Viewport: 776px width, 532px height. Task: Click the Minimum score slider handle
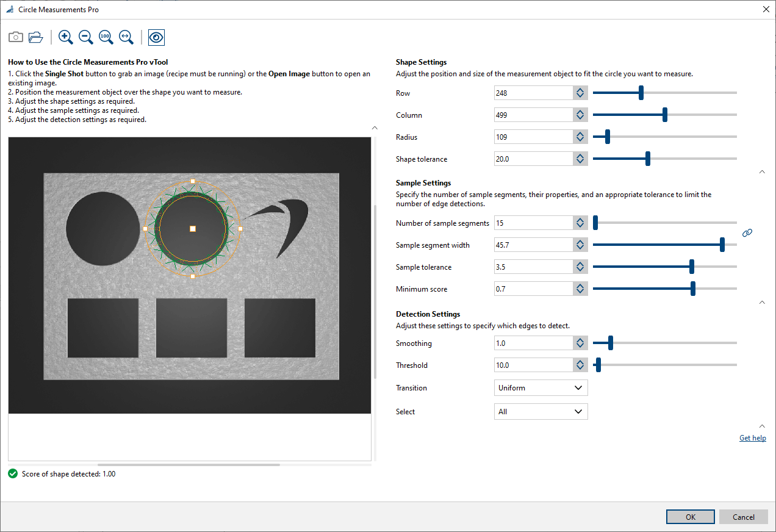[693, 289]
